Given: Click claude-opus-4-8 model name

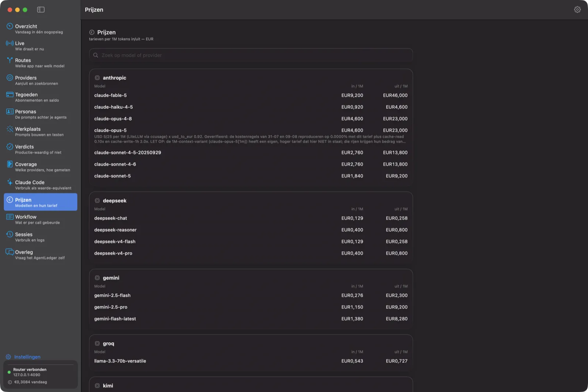Looking at the screenshot, I should pyautogui.click(x=113, y=119).
